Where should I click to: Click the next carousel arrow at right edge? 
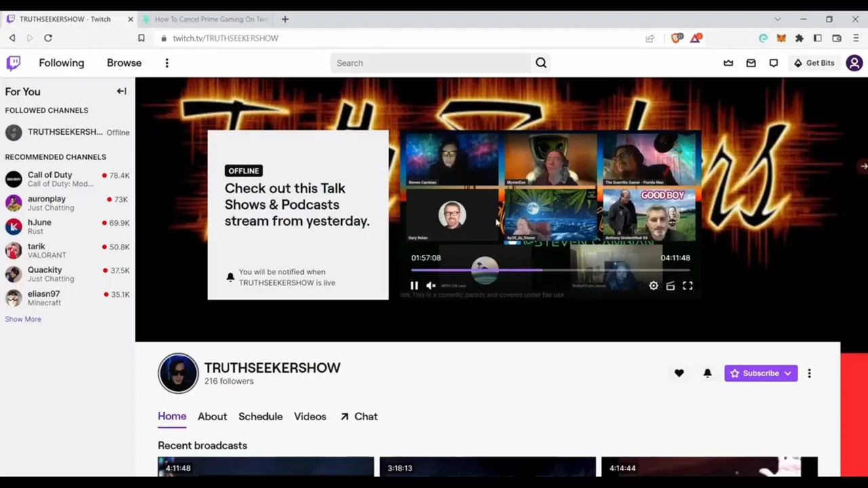click(x=863, y=165)
